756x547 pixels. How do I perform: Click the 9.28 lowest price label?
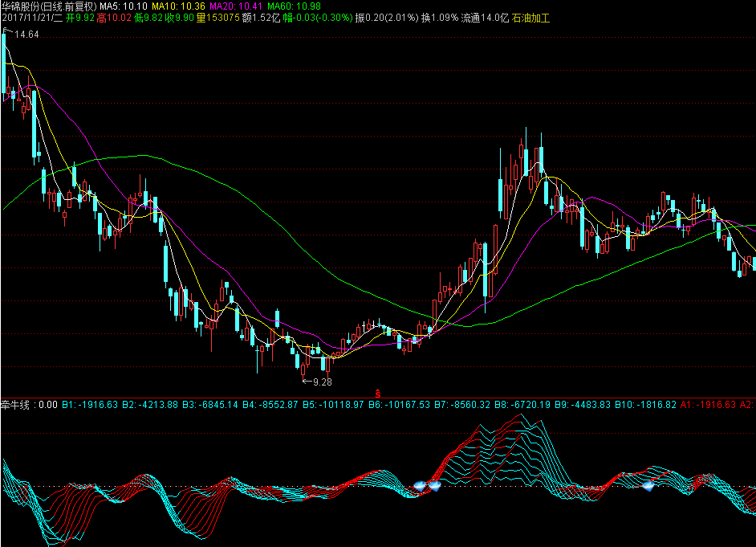(323, 382)
